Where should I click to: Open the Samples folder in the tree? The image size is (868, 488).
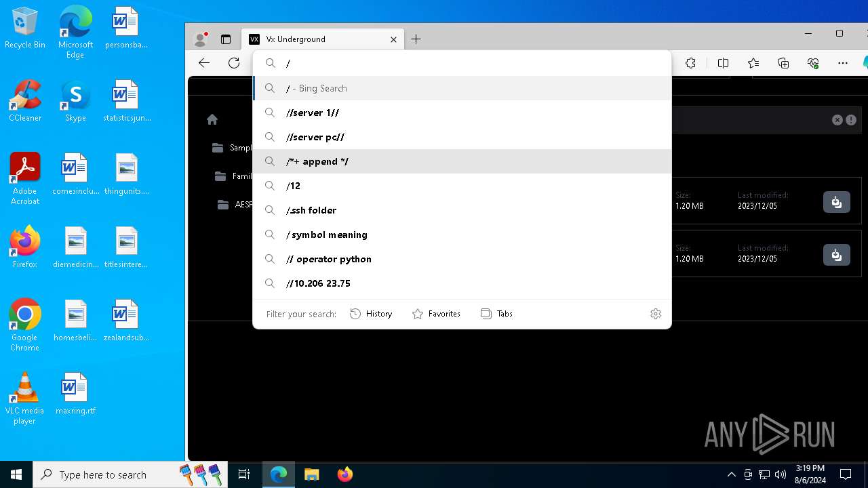(x=232, y=148)
